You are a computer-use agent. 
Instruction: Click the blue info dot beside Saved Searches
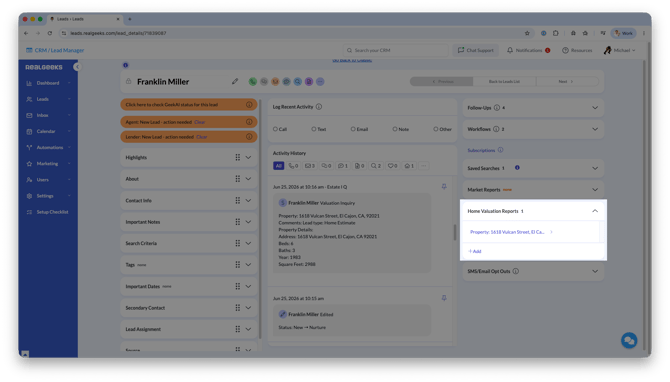coord(517,168)
